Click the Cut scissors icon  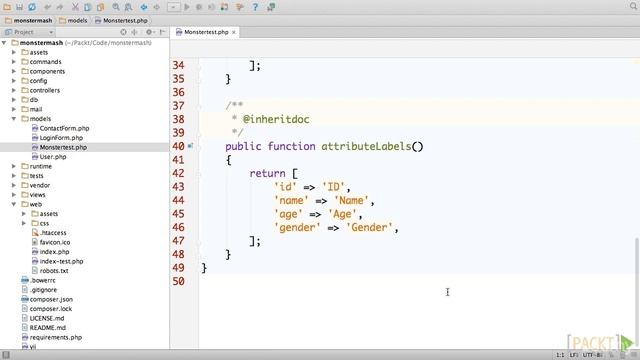[x=76, y=7]
